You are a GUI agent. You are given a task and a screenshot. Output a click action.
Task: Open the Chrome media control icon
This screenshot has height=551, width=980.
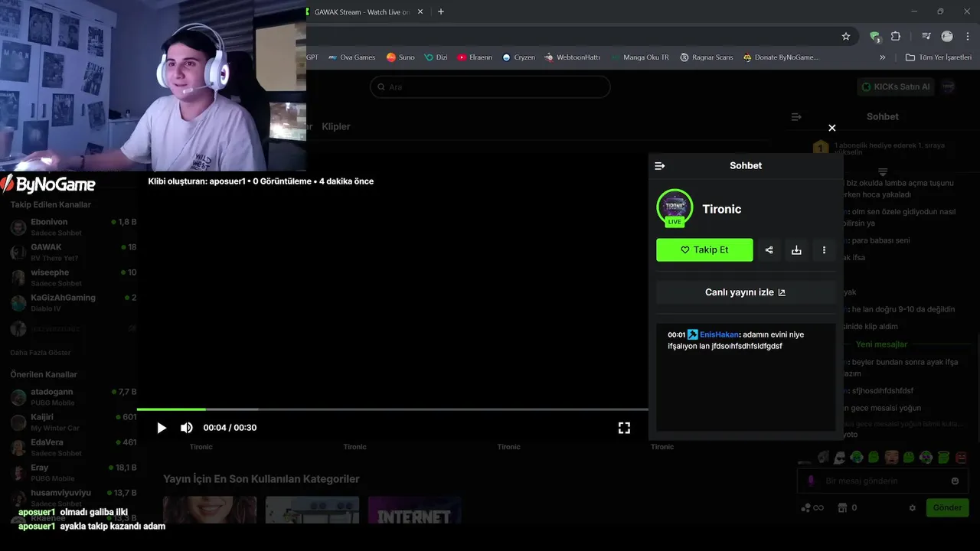[x=926, y=36]
